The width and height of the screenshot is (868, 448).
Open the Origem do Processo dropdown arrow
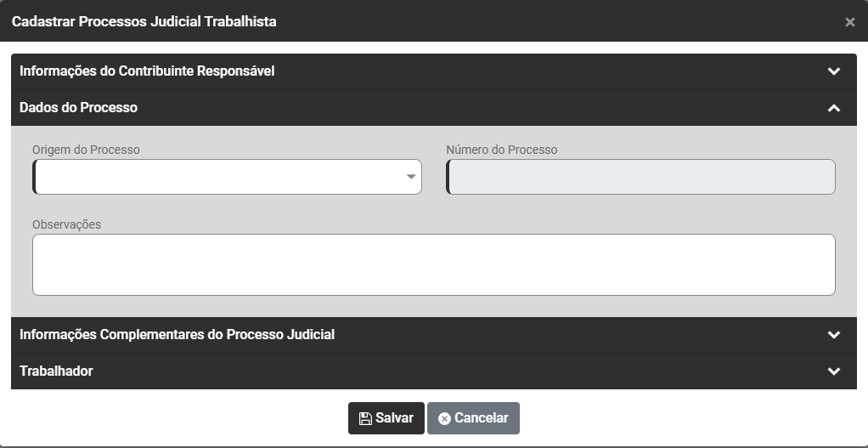click(x=411, y=177)
